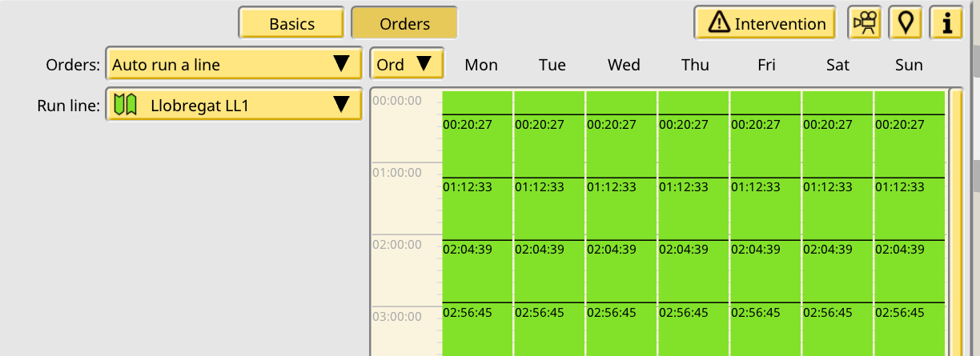Screen dimensions: 980x356
Task: Open the Ord schedule mode dropdown
Action: tap(408, 64)
